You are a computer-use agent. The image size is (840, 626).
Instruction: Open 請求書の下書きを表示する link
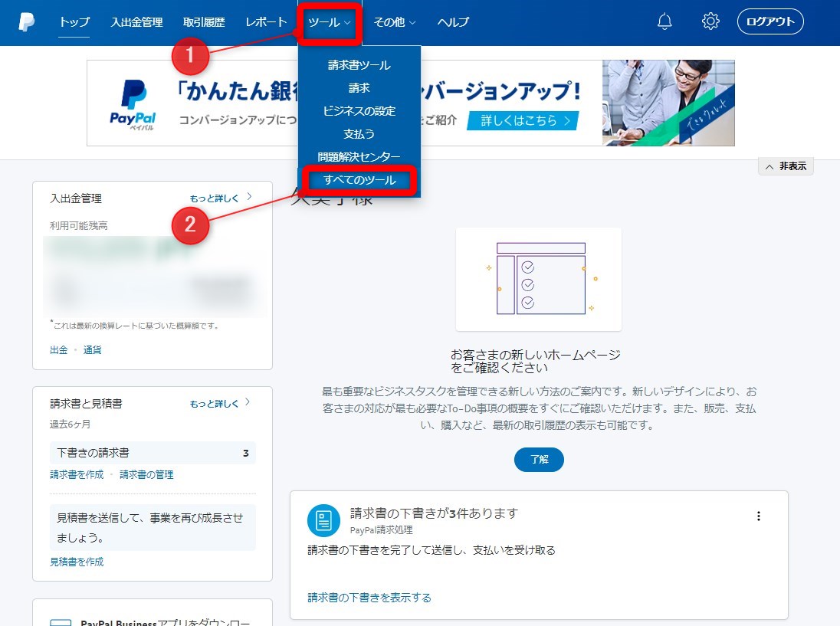369,598
